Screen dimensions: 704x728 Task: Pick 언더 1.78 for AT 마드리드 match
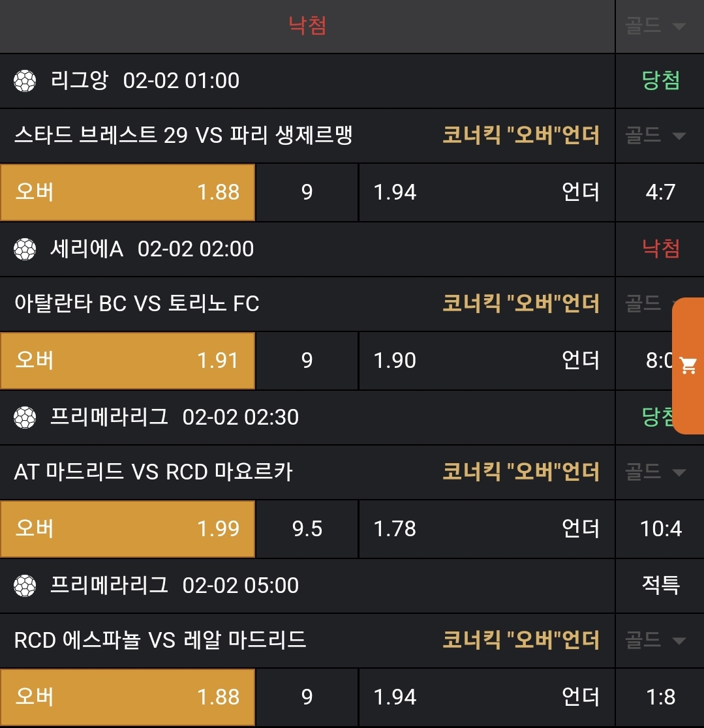tap(486, 529)
